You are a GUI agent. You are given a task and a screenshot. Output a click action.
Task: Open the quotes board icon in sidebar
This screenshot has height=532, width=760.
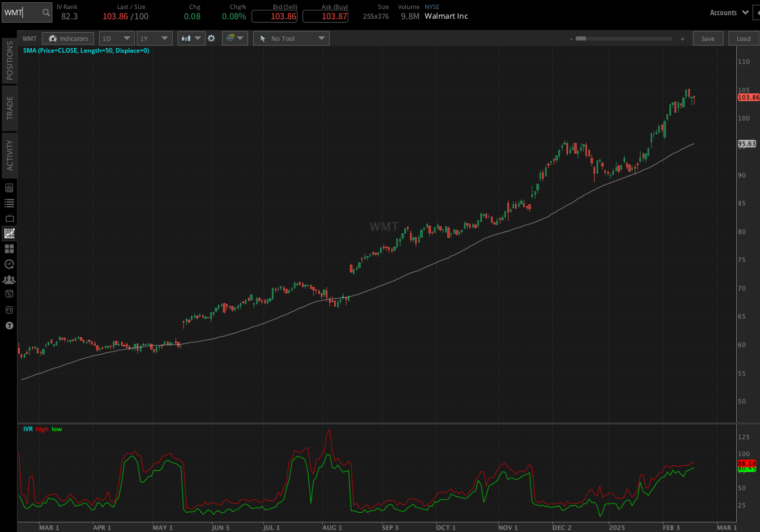coord(9,188)
